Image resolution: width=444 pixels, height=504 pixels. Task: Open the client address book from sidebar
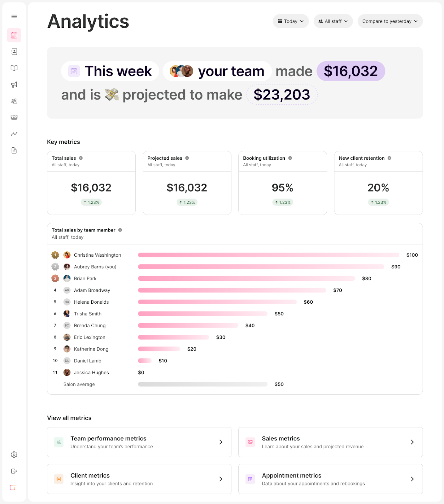point(14,51)
